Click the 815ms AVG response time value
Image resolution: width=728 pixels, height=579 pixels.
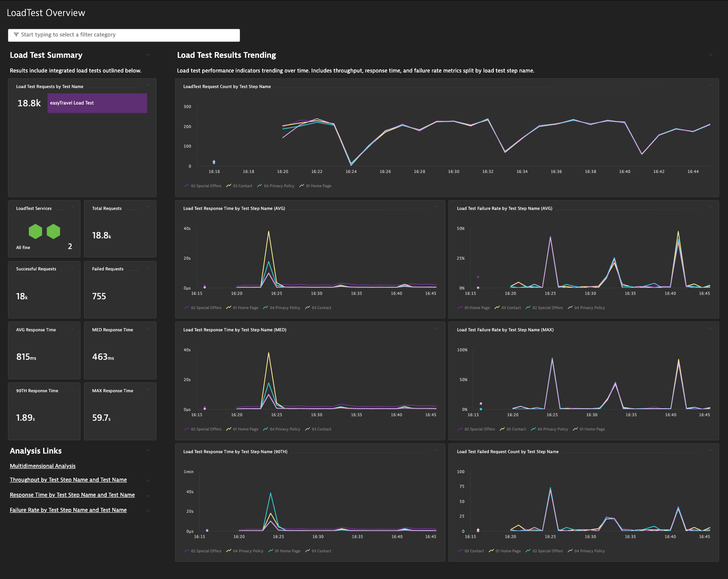pyautogui.click(x=26, y=357)
